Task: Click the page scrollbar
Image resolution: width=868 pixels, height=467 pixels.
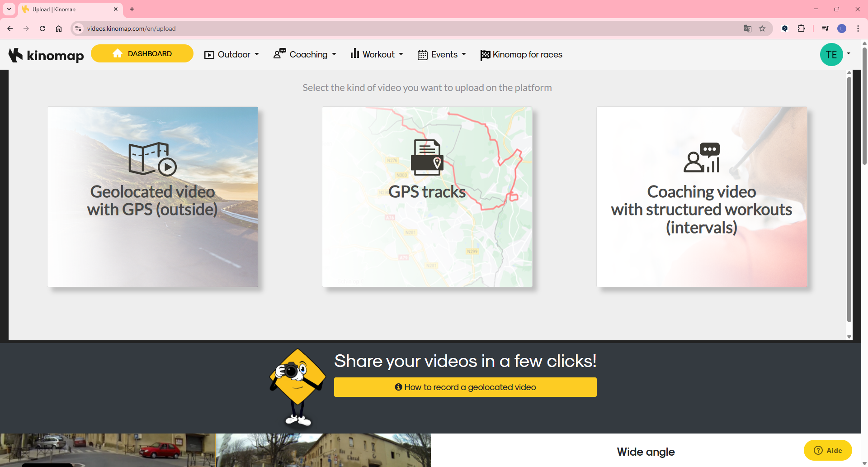Action: pyautogui.click(x=864, y=106)
